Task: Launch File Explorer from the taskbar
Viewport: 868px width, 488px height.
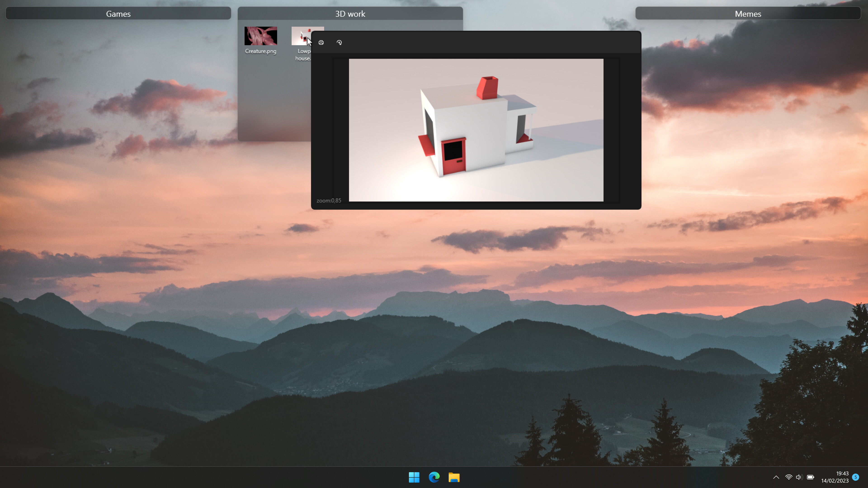Action: click(x=454, y=477)
